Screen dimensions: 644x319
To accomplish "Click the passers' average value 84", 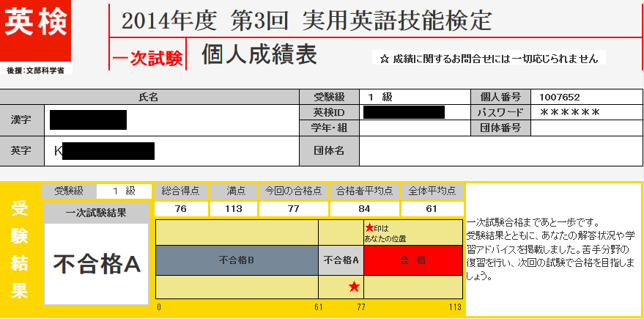I will coord(364,209).
